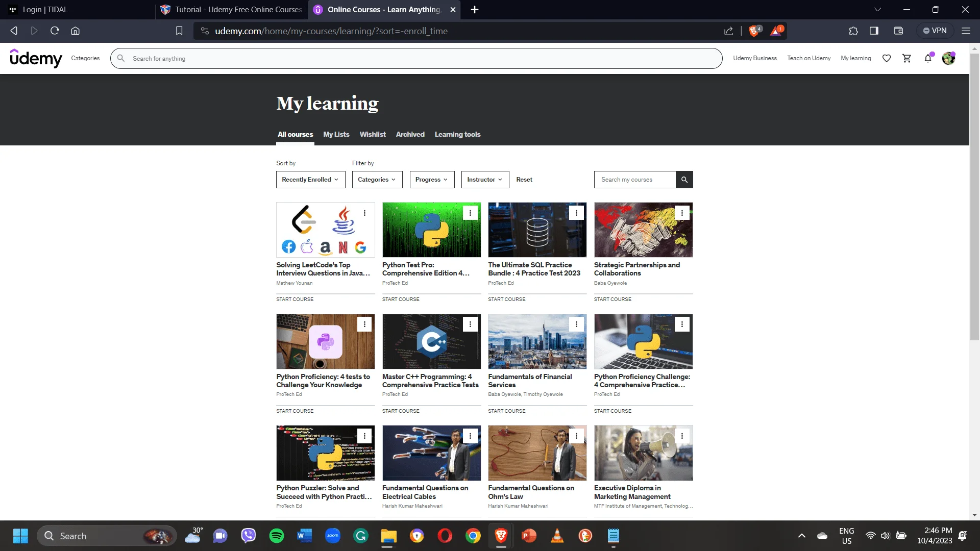The image size is (980, 551).
Task: Click the Udemy logo
Action: (x=36, y=58)
